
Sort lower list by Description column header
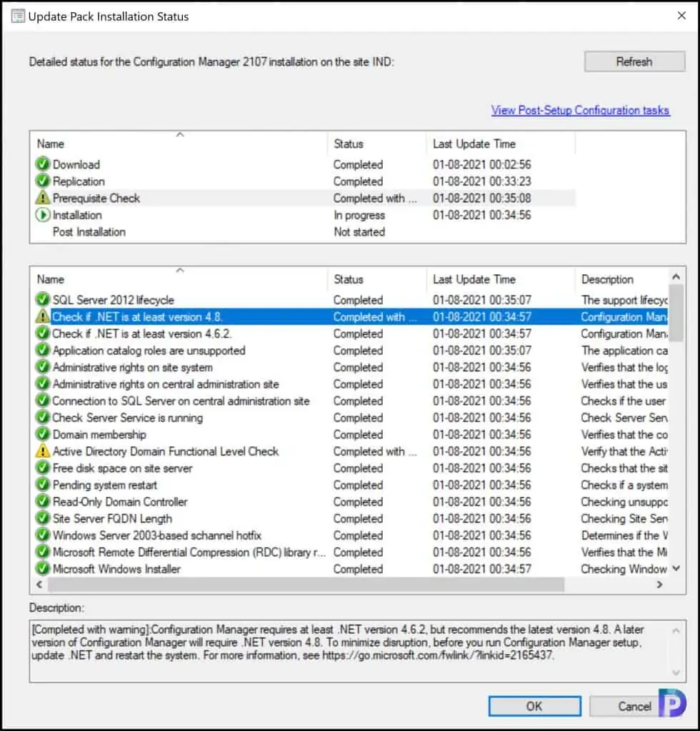621,279
